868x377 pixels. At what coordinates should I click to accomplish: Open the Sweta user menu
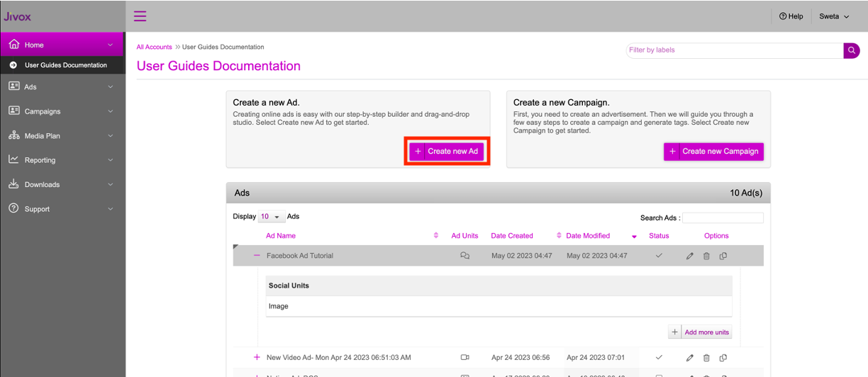[x=834, y=16]
